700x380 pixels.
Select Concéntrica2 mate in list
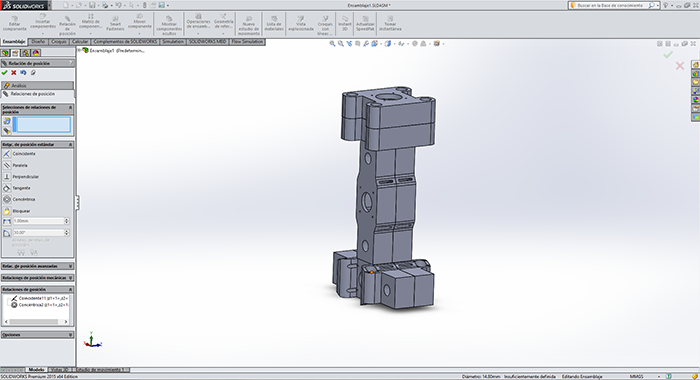40,305
